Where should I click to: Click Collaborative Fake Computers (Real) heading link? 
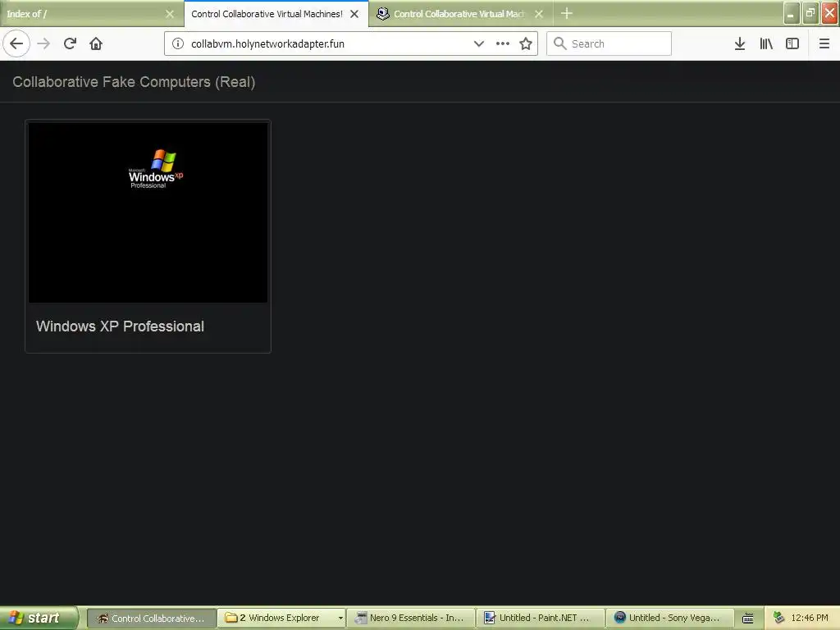coord(134,82)
